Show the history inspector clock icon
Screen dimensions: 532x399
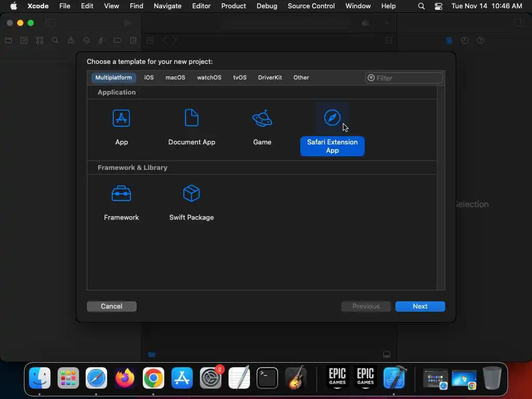[464, 41]
